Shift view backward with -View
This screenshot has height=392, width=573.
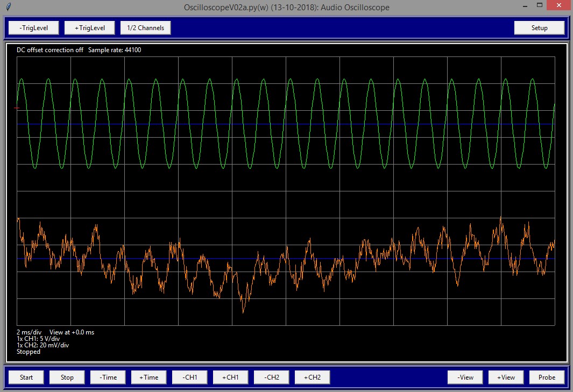coord(465,377)
